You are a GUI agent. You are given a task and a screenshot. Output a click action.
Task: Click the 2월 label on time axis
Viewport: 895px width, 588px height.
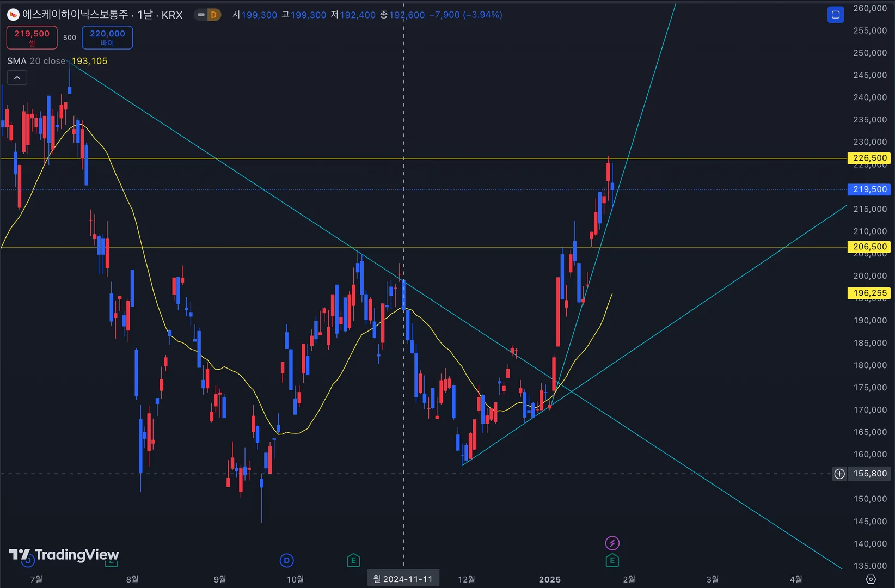click(x=629, y=579)
